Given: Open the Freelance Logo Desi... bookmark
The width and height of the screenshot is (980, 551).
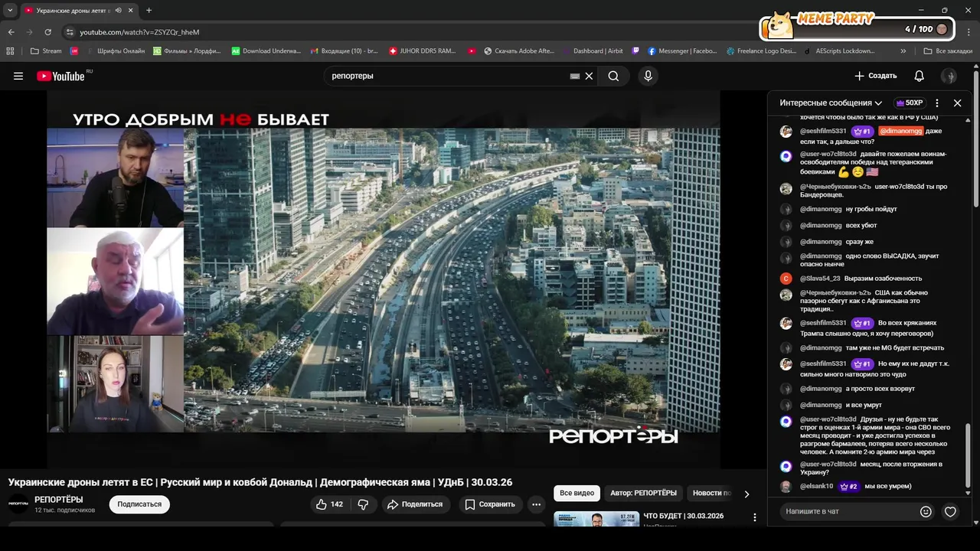Looking at the screenshot, I should tap(762, 51).
